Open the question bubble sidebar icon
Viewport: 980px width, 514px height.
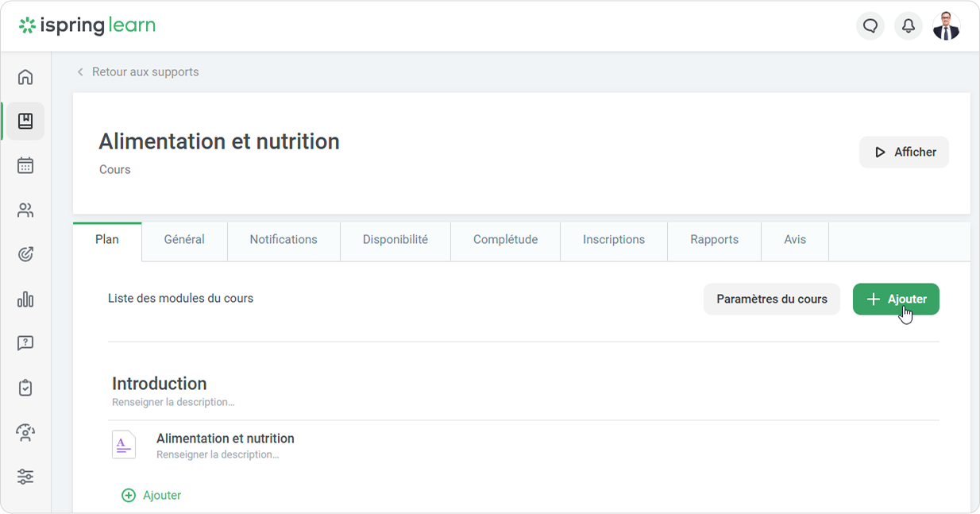[25, 343]
